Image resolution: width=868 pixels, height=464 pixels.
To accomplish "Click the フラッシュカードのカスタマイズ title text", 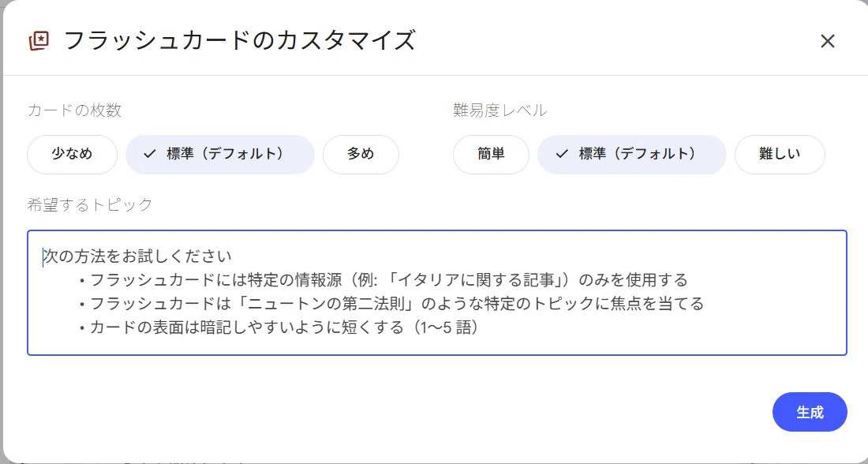I will [240, 41].
